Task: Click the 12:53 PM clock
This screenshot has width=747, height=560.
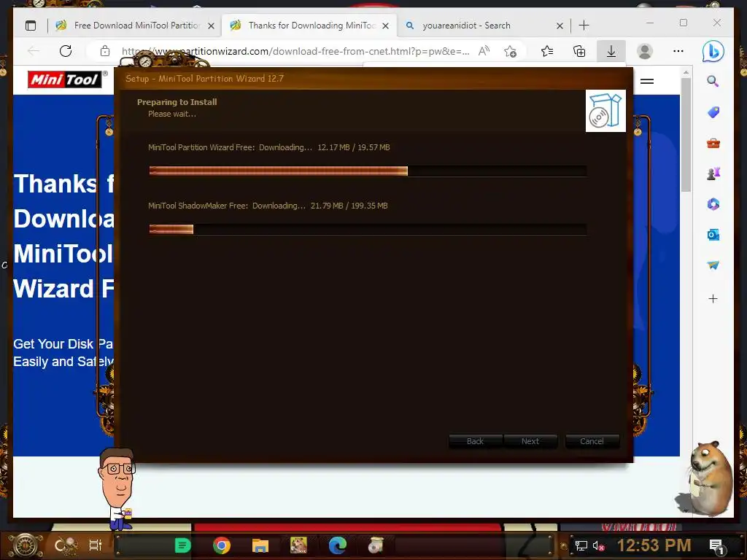Action: click(x=654, y=545)
